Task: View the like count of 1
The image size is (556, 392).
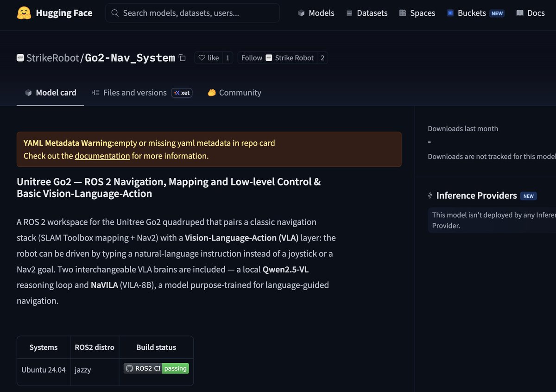Action: [227, 58]
